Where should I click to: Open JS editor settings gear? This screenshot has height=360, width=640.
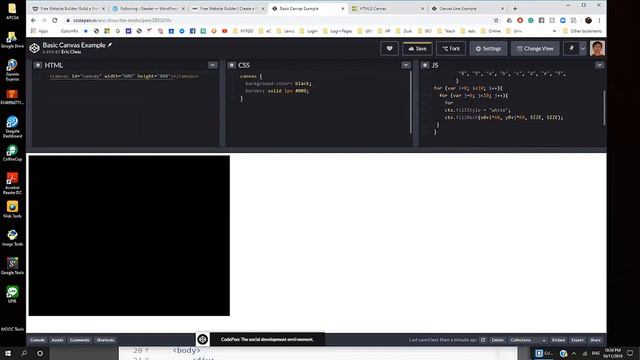425,65
